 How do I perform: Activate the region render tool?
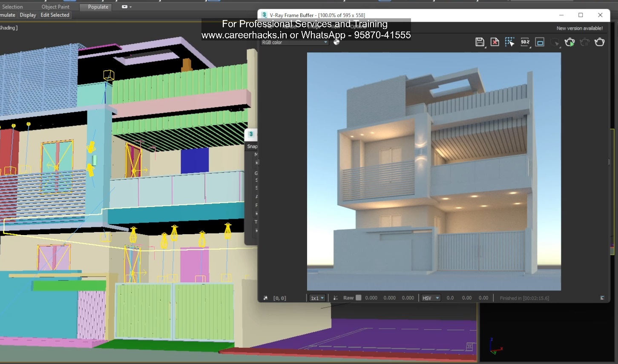click(510, 42)
